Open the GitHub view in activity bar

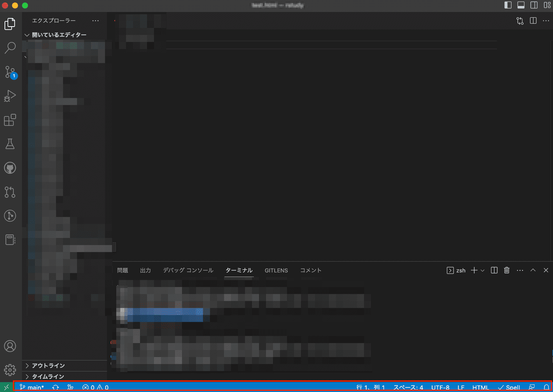coord(10,168)
